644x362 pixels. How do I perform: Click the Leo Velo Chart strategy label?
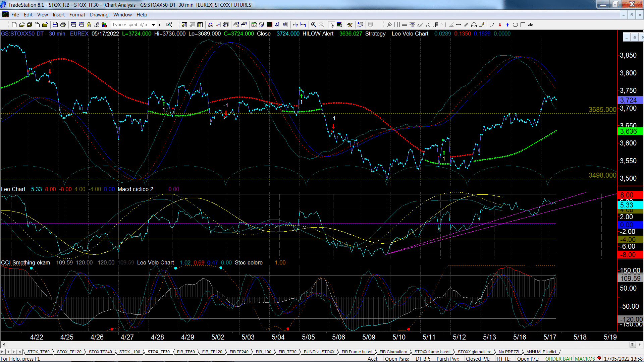point(410,34)
